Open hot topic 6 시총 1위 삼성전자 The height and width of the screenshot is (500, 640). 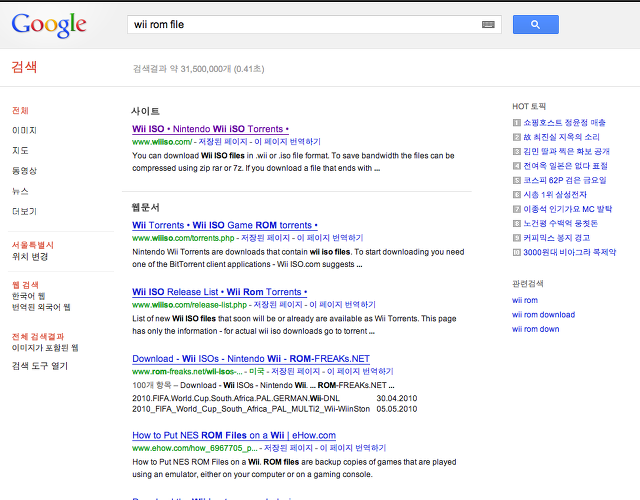point(555,195)
